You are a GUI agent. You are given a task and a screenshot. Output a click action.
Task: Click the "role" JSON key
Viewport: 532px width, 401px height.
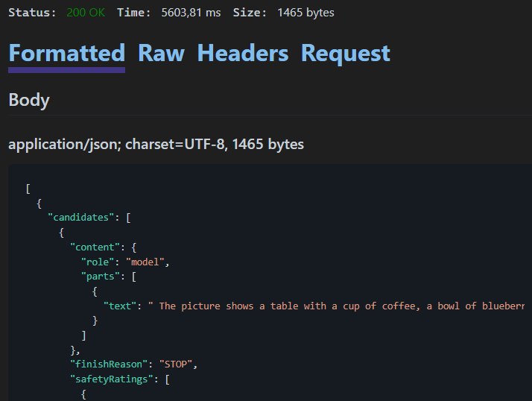(x=98, y=262)
